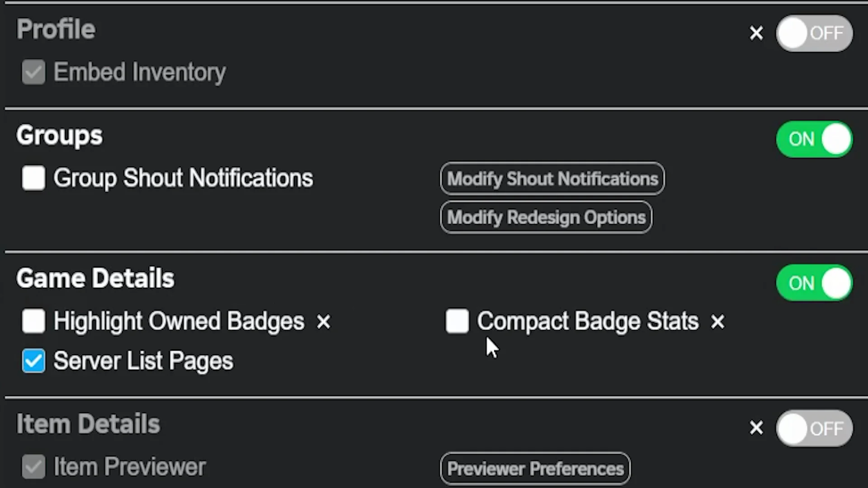Click the X icon beside Profile toggle

[756, 33]
